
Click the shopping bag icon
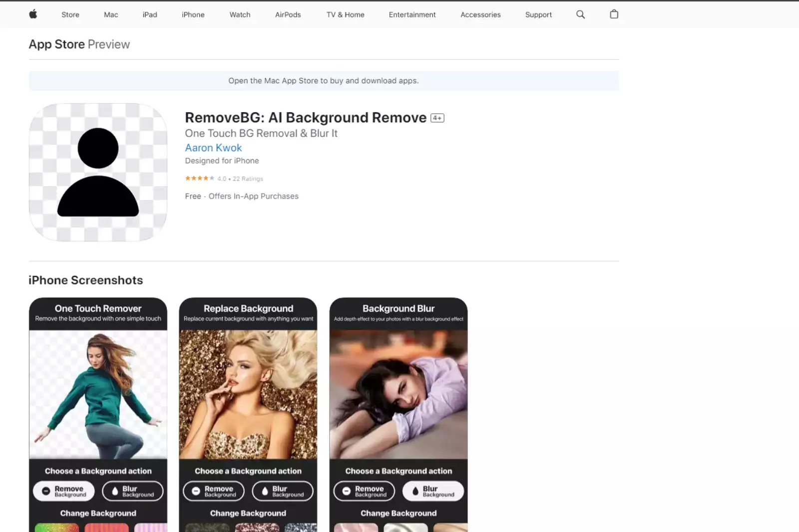click(x=614, y=14)
